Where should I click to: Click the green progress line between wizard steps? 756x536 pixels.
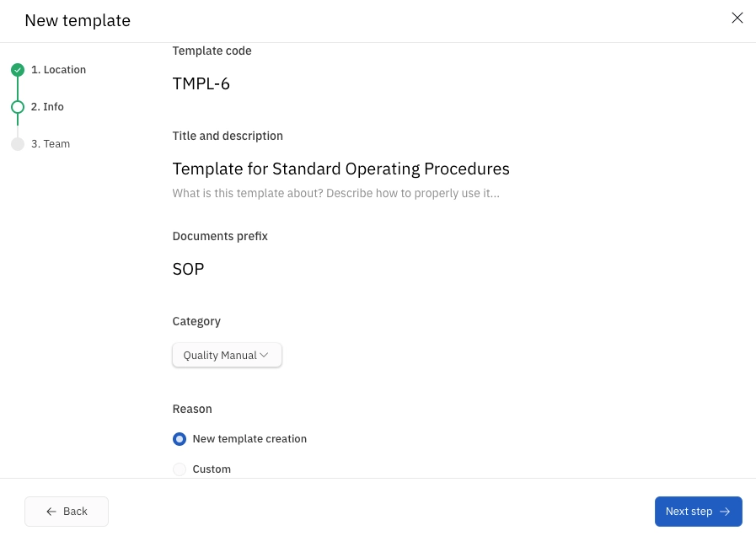(x=18, y=88)
